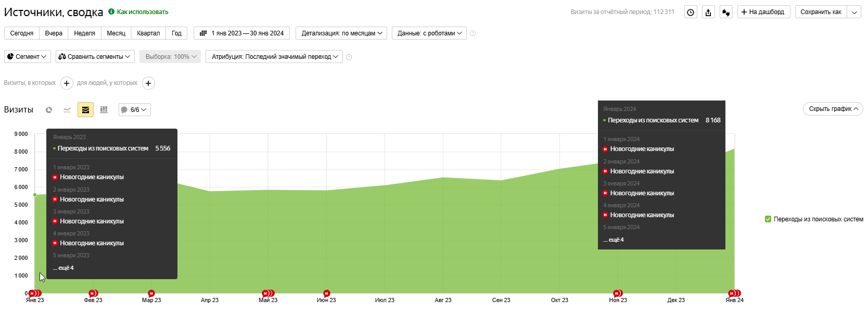Switch to pie chart view
This screenshot has width=868, height=313.
click(49, 110)
